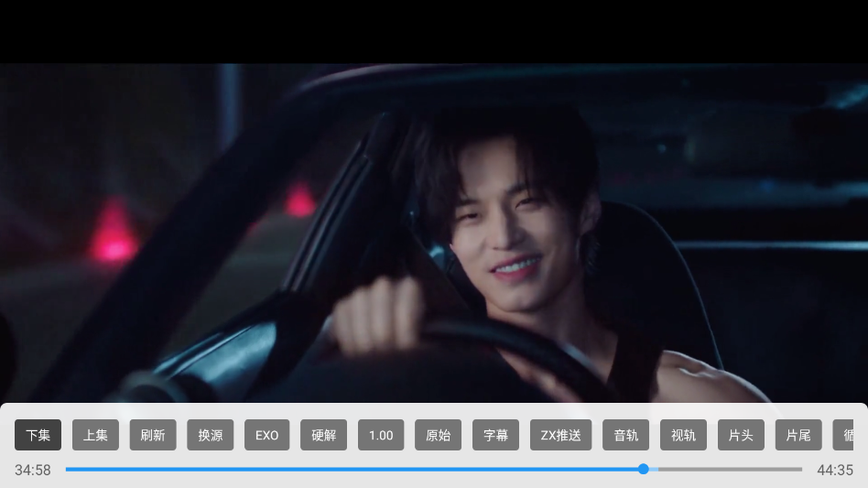
Task: Click elapsed time 34:58
Action: [33, 470]
